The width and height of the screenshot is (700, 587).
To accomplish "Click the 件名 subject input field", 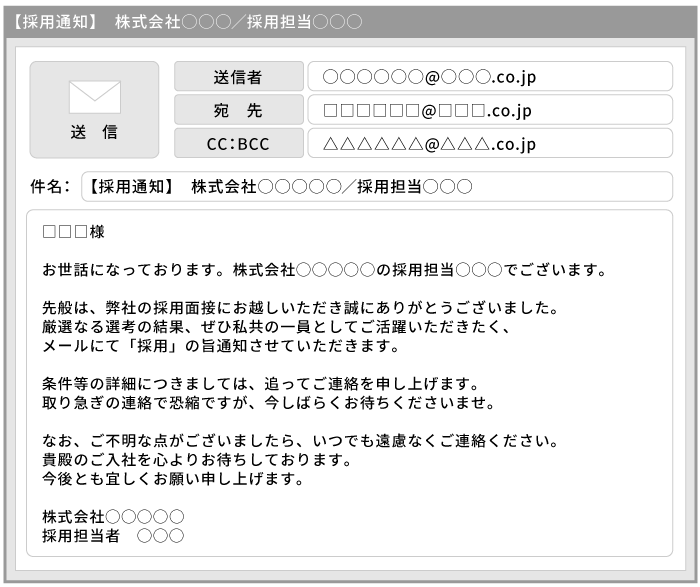I will click(x=377, y=187).
